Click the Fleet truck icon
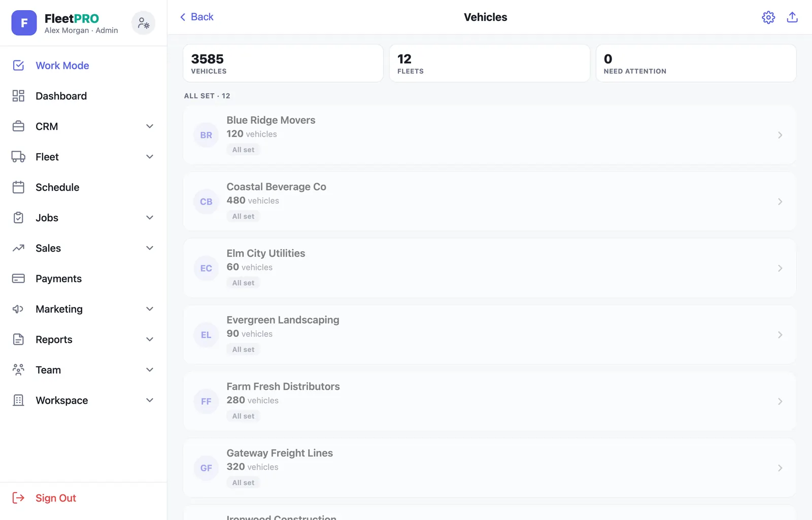812x520 pixels. (18, 157)
